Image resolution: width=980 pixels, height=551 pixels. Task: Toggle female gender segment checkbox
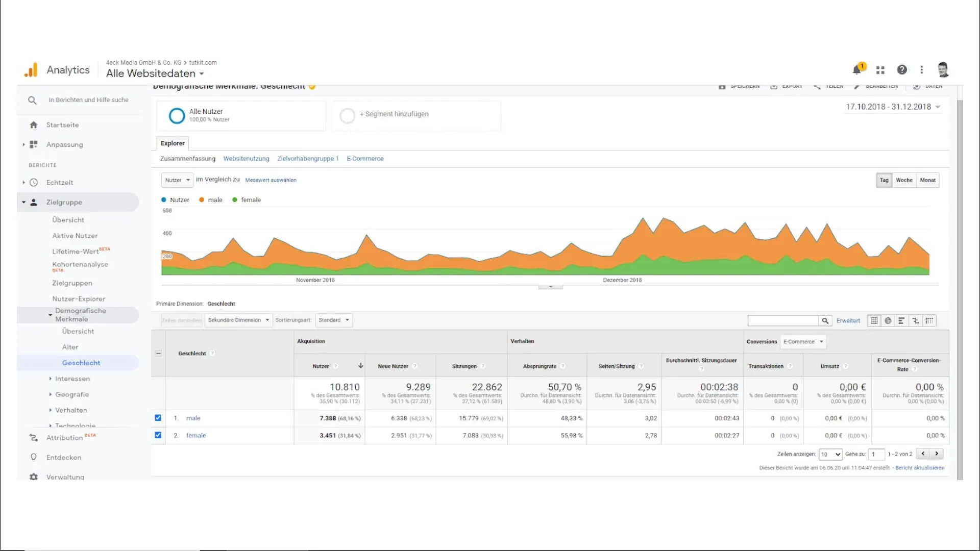pyautogui.click(x=158, y=435)
